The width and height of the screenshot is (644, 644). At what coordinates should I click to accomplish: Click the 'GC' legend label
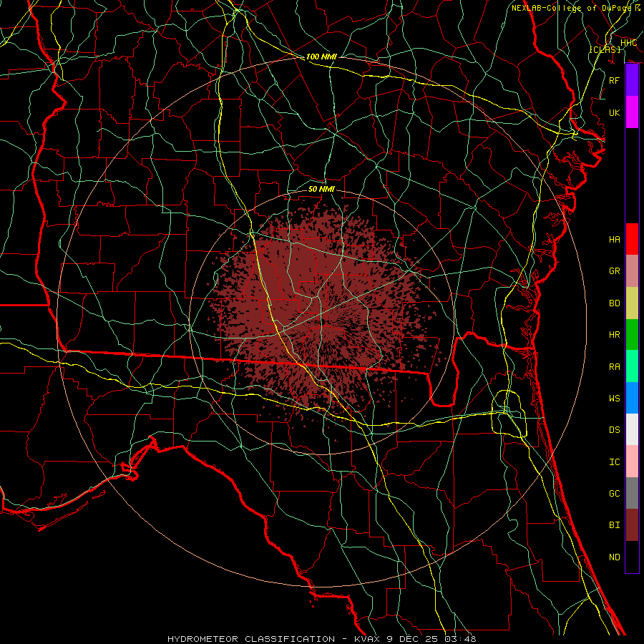click(615, 494)
